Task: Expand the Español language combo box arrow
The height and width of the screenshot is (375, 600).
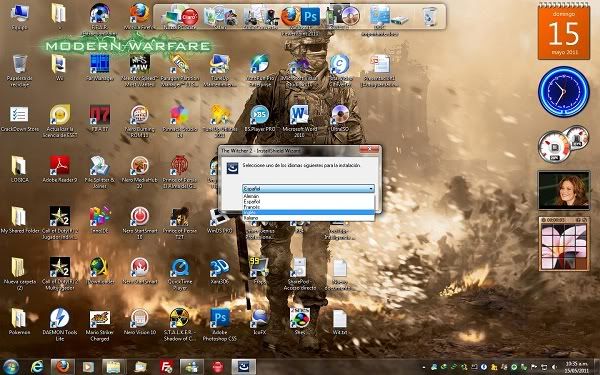Action: tap(371, 189)
